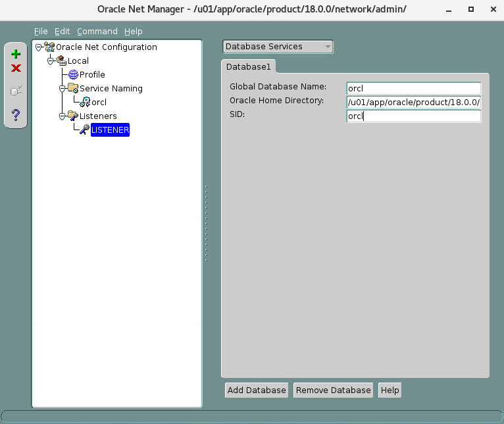Collapse the Listeners node
The height and width of the screenshot is (424, 504).
[x=63, y=116]
